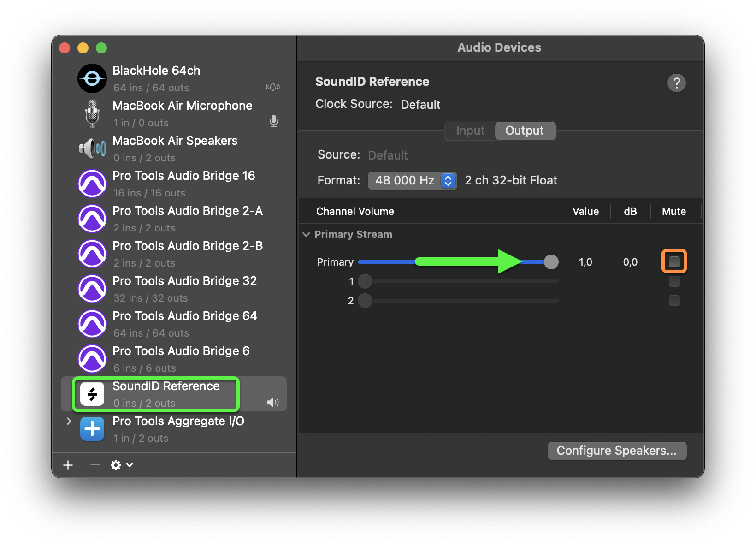Click the Value column header
756x546 pixels.
(x=585, y=212)
